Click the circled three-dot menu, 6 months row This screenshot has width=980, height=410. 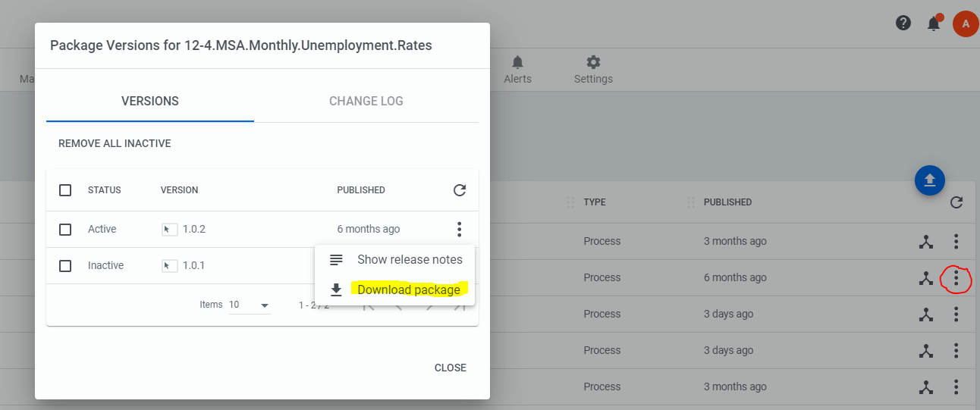[956, 278]
